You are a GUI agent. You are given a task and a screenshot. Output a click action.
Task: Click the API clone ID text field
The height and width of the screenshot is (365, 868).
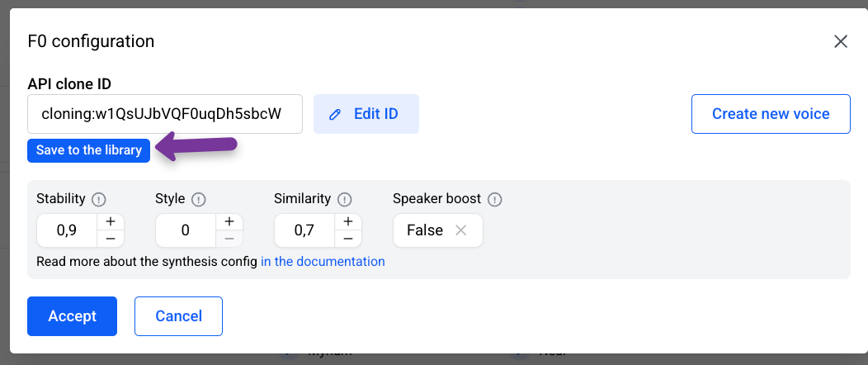coord(165,114)
